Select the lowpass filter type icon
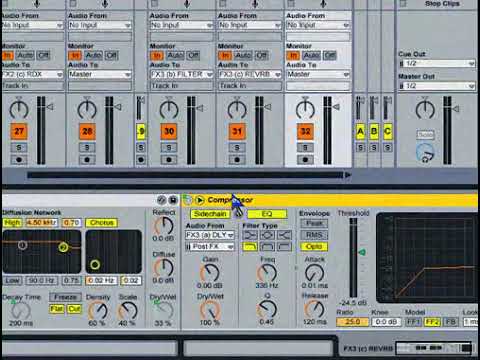Image resolution: width=480 pixels, height=360 pixels. (250, 247)
